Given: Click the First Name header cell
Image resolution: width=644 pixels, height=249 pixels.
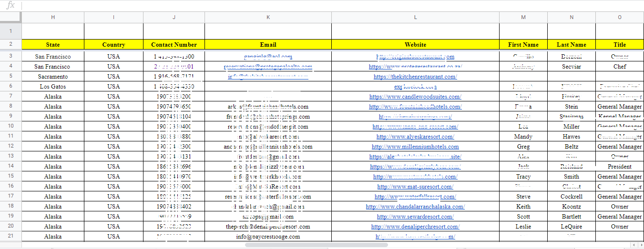Looking at the screenshot, I should (x=523, y=44).
